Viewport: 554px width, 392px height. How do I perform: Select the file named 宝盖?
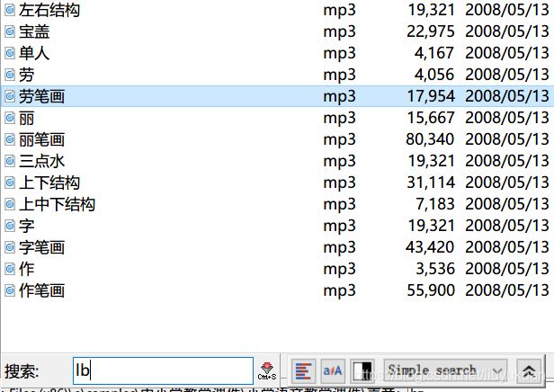point(34,31)
